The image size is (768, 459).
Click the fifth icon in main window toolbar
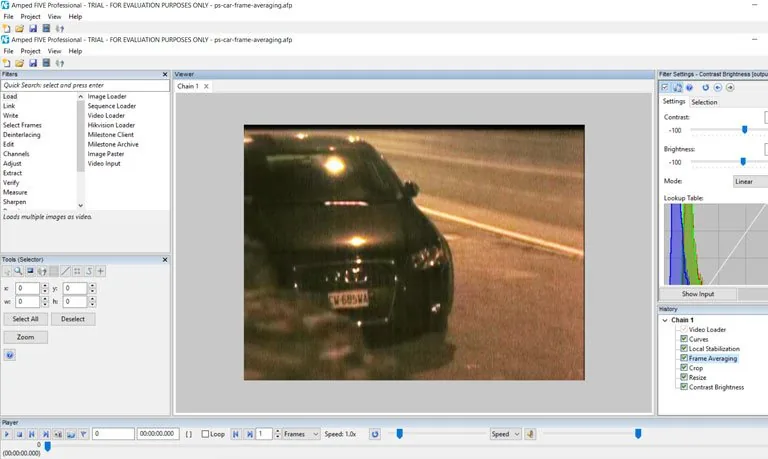[60, 63]
